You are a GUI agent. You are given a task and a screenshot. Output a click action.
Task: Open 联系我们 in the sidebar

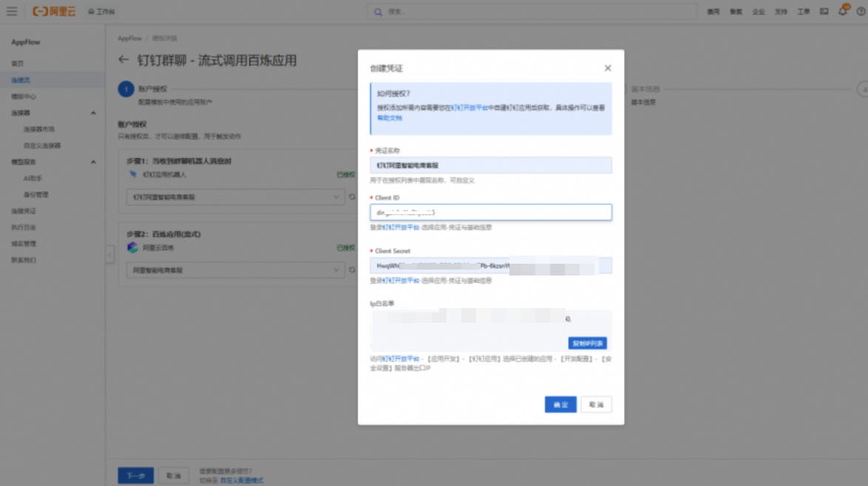pyautogui.click(x=24, y=260)
